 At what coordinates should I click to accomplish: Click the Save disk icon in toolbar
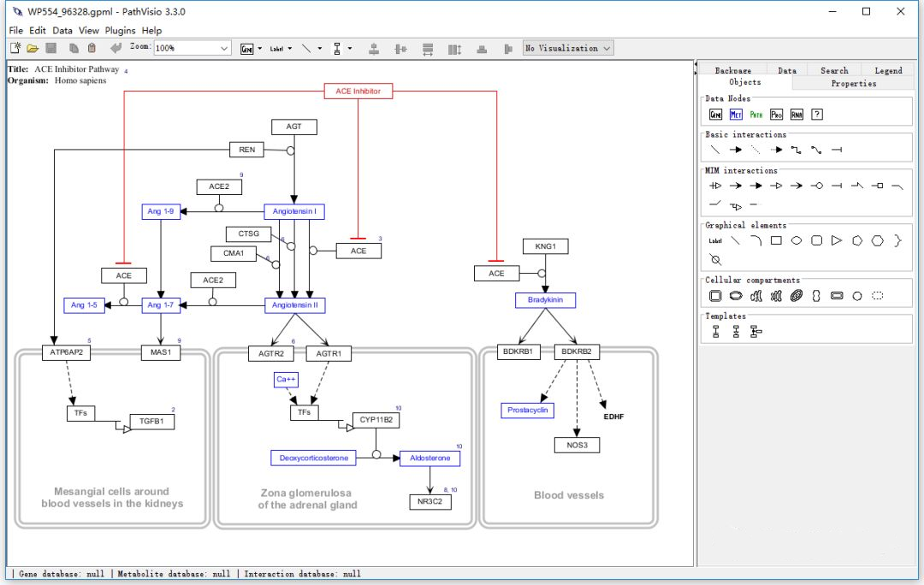(51, 48)
